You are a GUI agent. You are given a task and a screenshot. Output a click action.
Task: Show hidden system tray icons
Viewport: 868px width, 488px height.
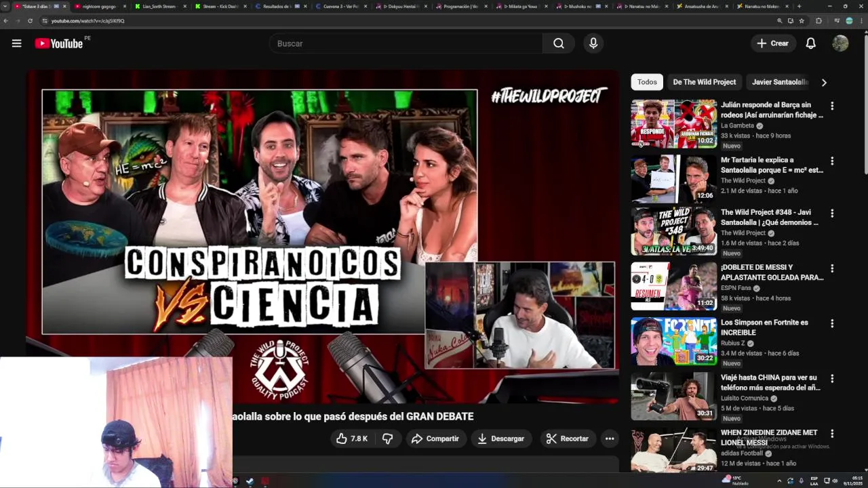[779, 481]
